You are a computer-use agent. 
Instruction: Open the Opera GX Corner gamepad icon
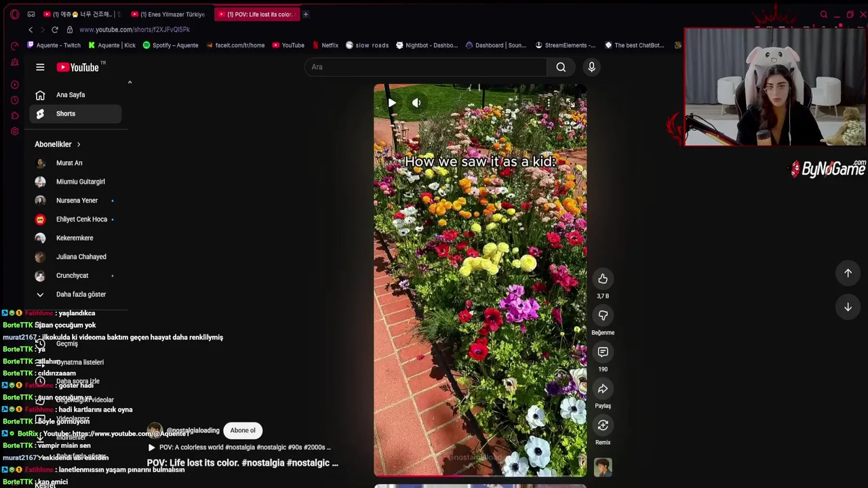31,14
